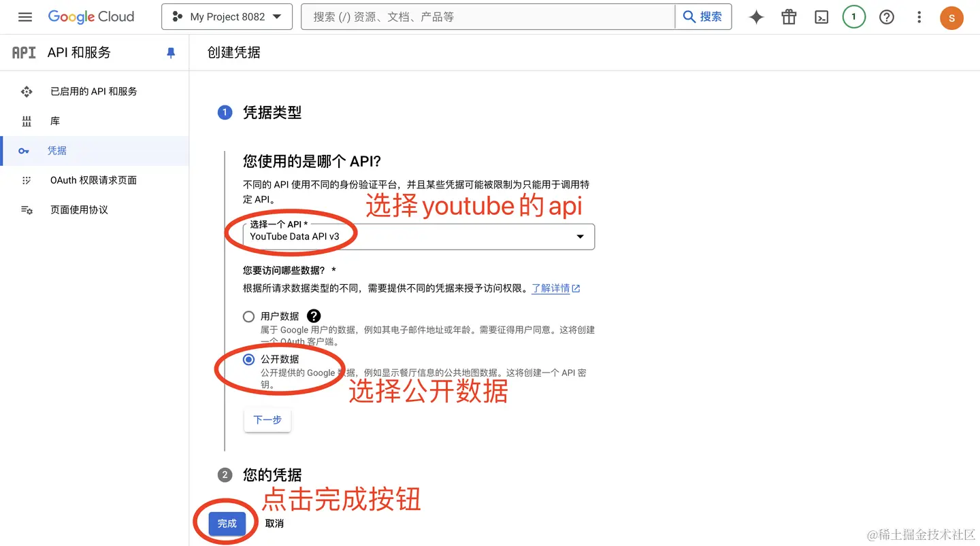This screenshot has height=546, width=980.
Task: Click the help icon next to 用户数据
Action: click(x=314, y=316)
